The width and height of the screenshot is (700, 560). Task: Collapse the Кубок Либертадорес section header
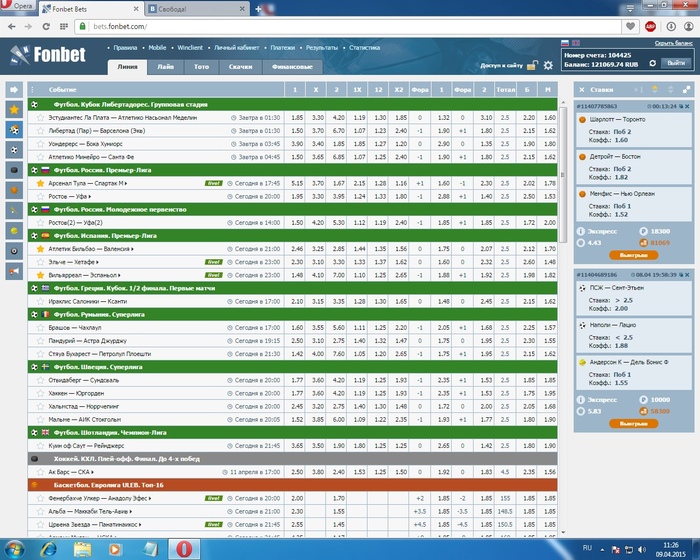[x=292, y=104]
